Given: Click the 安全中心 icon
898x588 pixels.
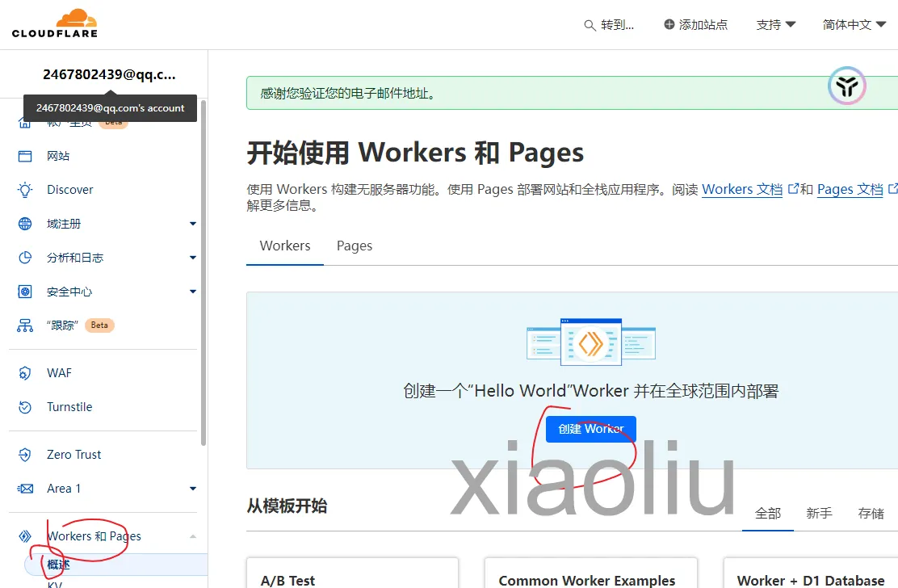Looking at the screenshot, I should click(x=25, y=292).
